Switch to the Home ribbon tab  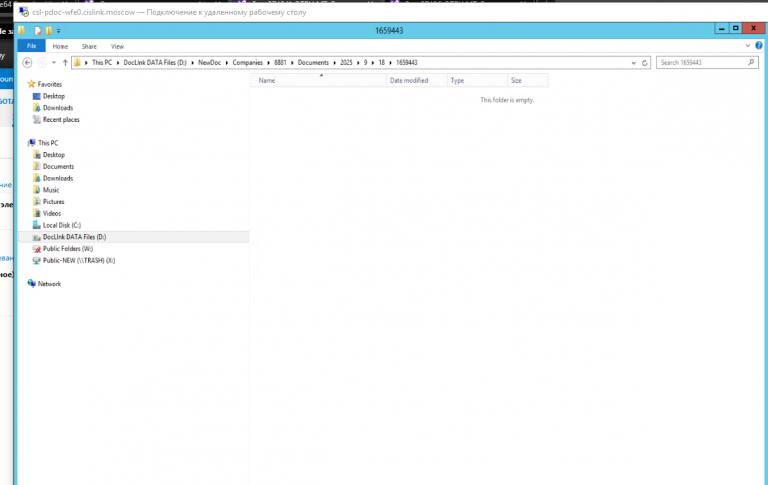point(60,47)
